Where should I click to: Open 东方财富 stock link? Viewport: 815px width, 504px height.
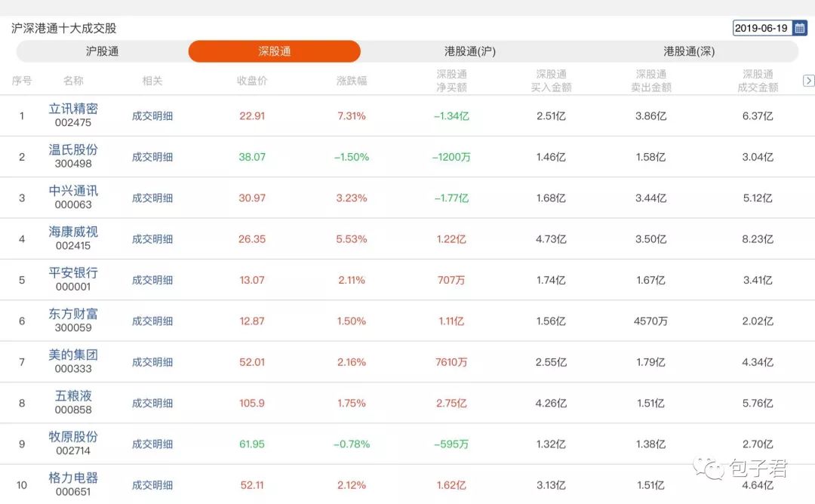point(73,314)
